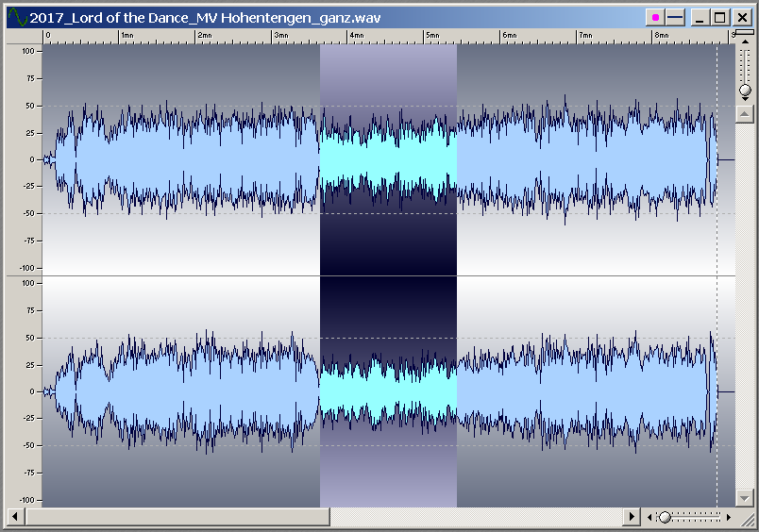Click the 5mn mark on the time ruler
Image resolution: width=759 pixels, height=532 pixels.
(432, 35)
